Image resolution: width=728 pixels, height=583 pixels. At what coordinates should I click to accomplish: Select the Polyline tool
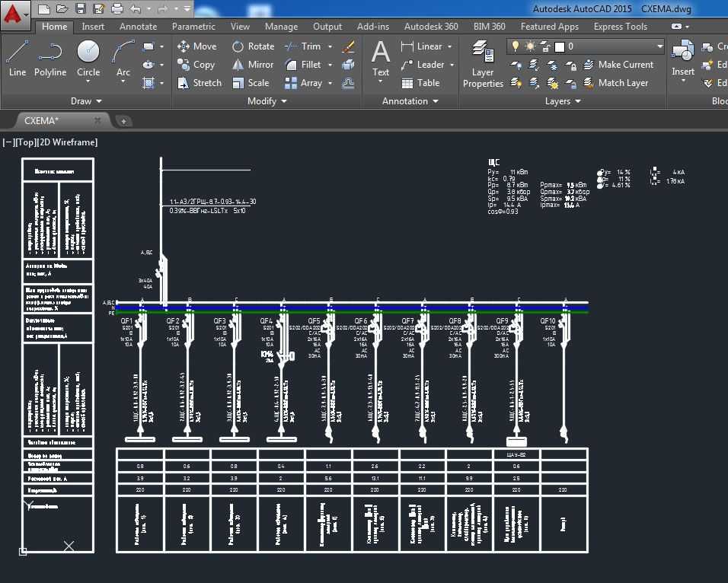tap(49, 59)
